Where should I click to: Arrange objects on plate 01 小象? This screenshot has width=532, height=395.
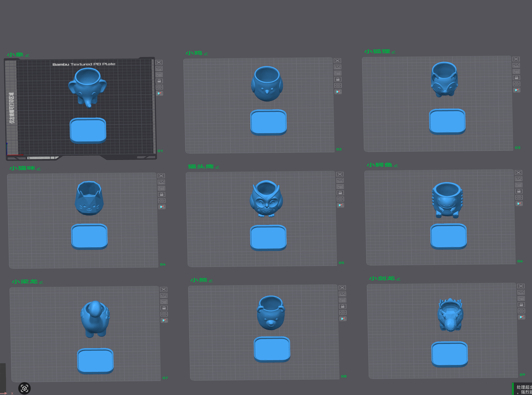point(159,75)
